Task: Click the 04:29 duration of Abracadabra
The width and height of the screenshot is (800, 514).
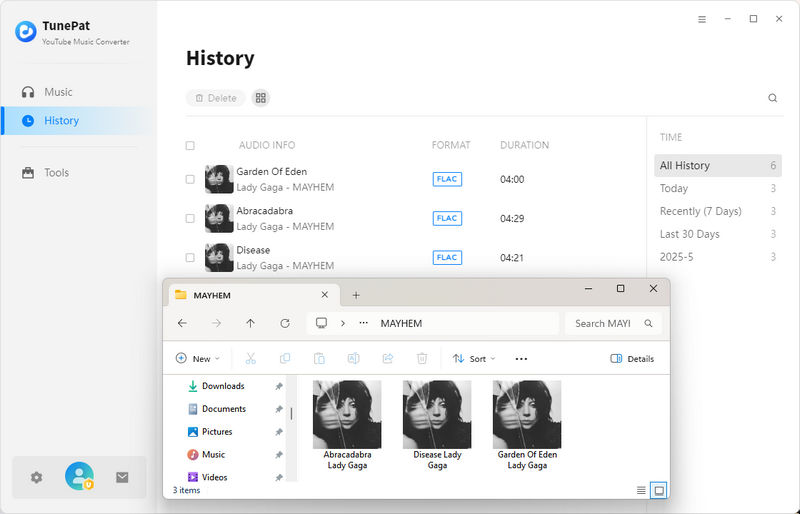Action: (512, 218)
